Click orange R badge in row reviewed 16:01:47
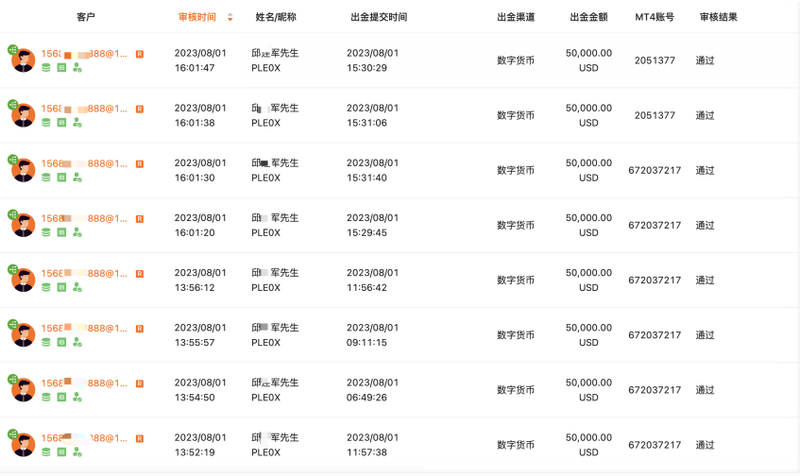This screenshot has height=476, width=800. pyautogui.click(x=139, y=54)
